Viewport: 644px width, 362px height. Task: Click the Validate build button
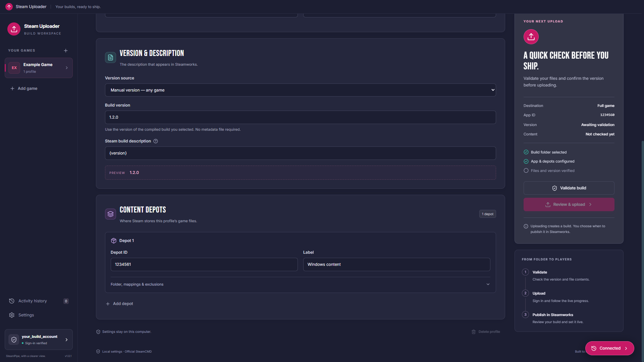click(x=569, y=188)
